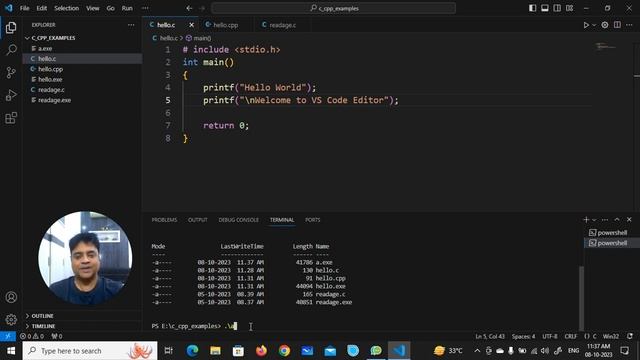Click Type here to search box

pyautogui.click(x=90, y=351)
